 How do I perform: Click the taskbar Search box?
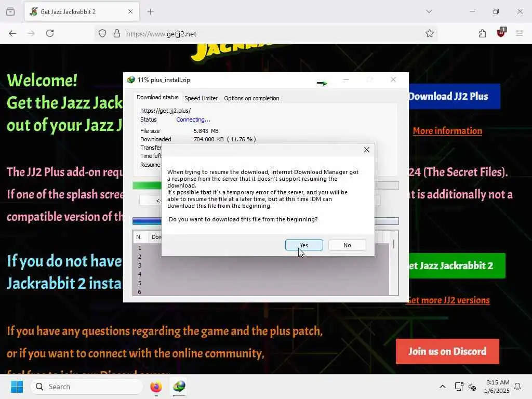(87, 387)
